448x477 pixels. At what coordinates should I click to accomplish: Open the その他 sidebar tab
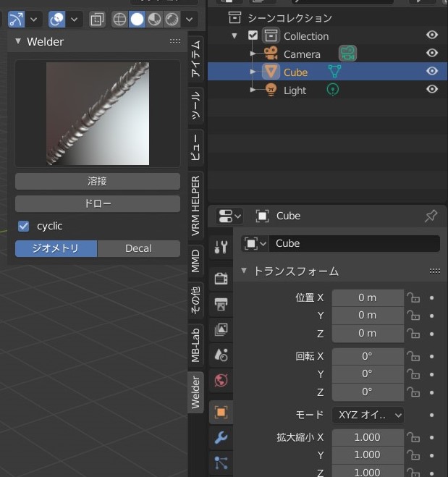(195, 300)
